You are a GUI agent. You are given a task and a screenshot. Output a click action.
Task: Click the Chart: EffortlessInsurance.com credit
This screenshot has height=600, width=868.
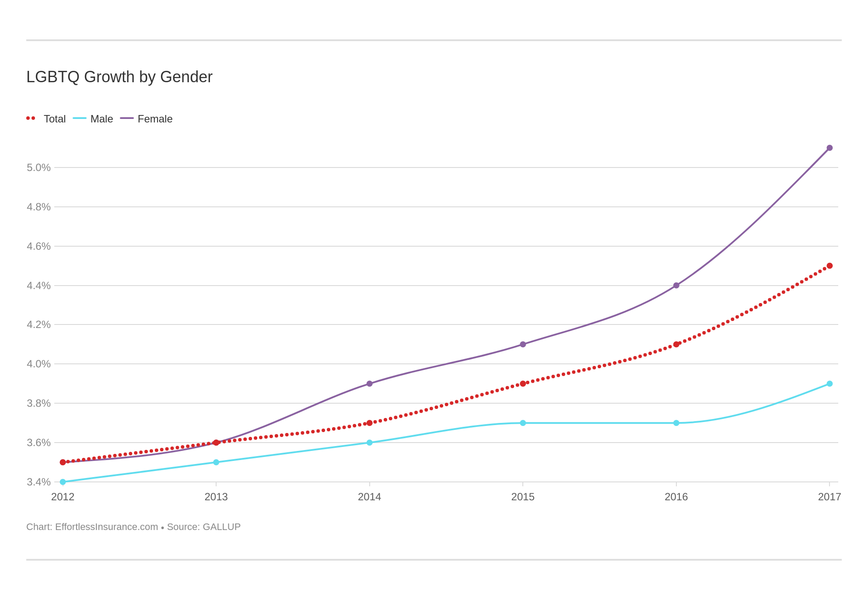92,527
